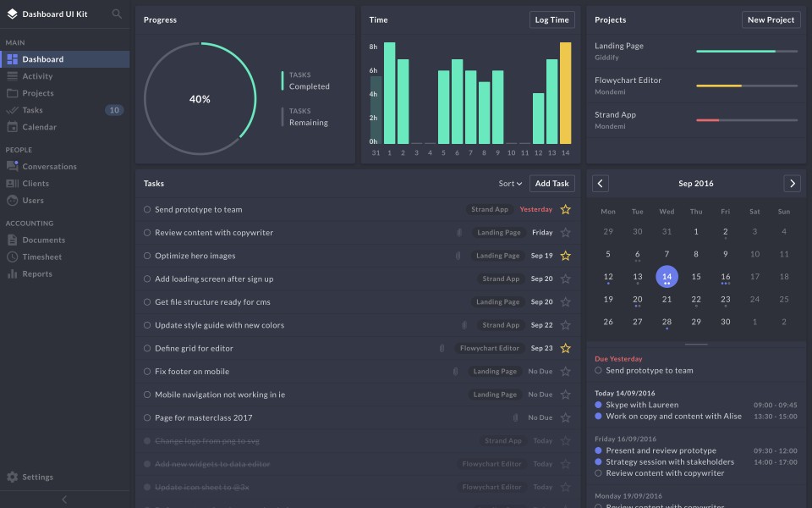Select September 16 in the calendar
812x508 pixels.
726,277
